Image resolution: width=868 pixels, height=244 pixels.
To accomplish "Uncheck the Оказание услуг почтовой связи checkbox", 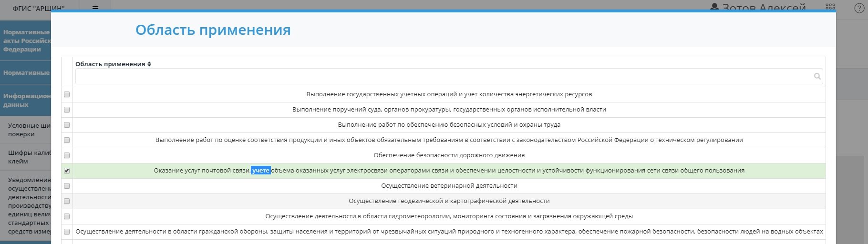I will [67, 171].
